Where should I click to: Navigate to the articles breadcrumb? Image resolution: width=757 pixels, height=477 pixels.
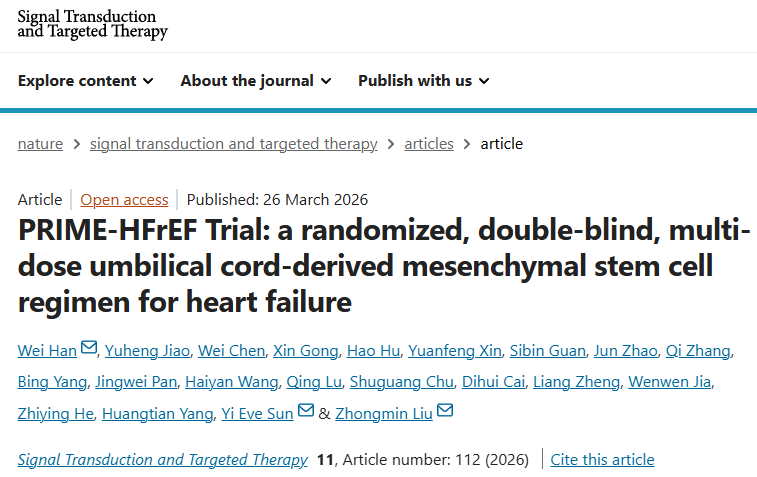pos(429,143)
